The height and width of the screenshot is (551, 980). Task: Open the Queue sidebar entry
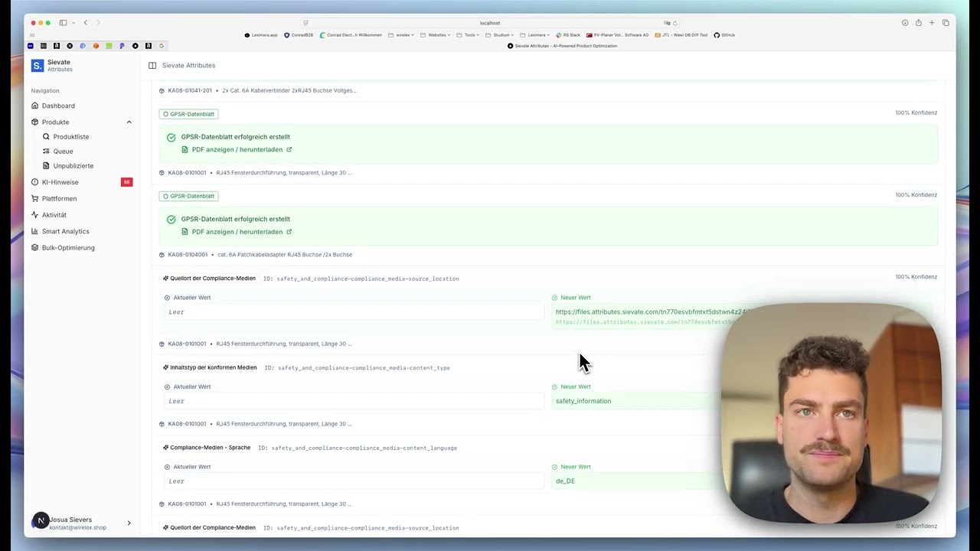[63, 152]
